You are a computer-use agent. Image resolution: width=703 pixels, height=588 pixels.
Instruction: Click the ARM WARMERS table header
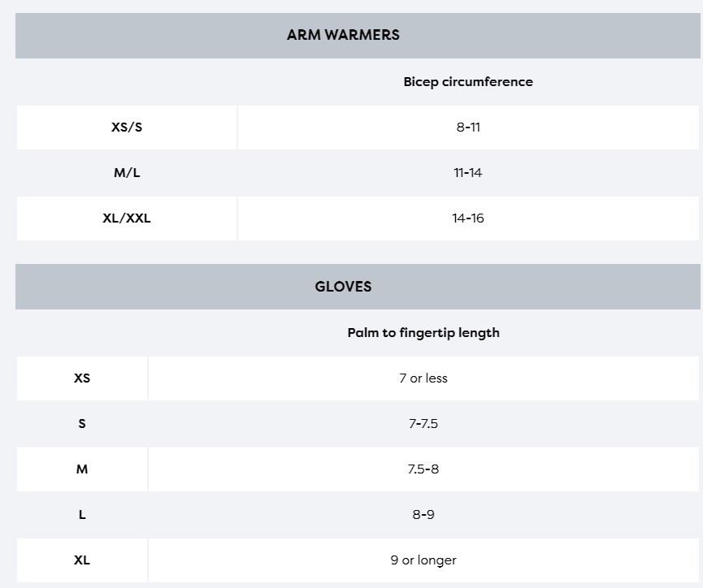pos(343,35)
